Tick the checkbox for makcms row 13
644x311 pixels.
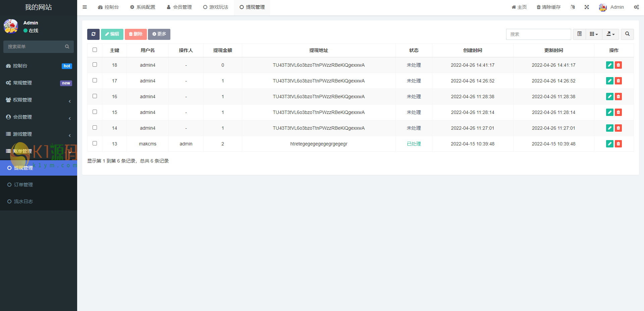pyautogui.click(x=95, y=143)
